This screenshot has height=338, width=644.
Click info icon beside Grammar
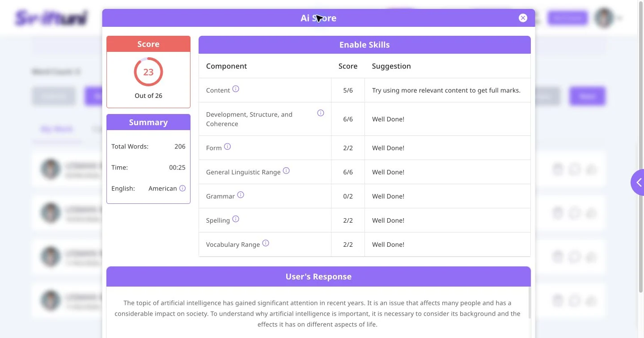pyautogui.click(x=241, y=195)
